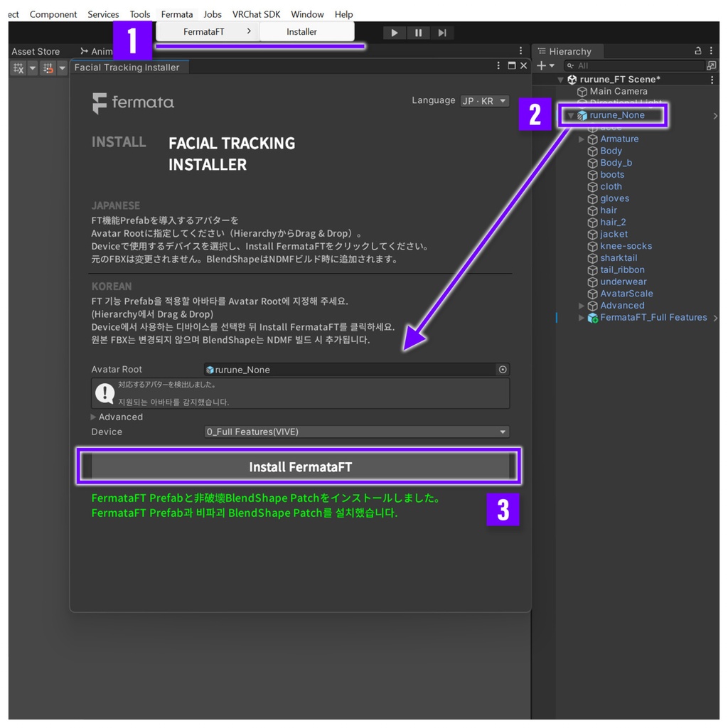The image size is (728, 728).
Task: Toggle the Hierarchy lock icon
Action: coord(698,51)
